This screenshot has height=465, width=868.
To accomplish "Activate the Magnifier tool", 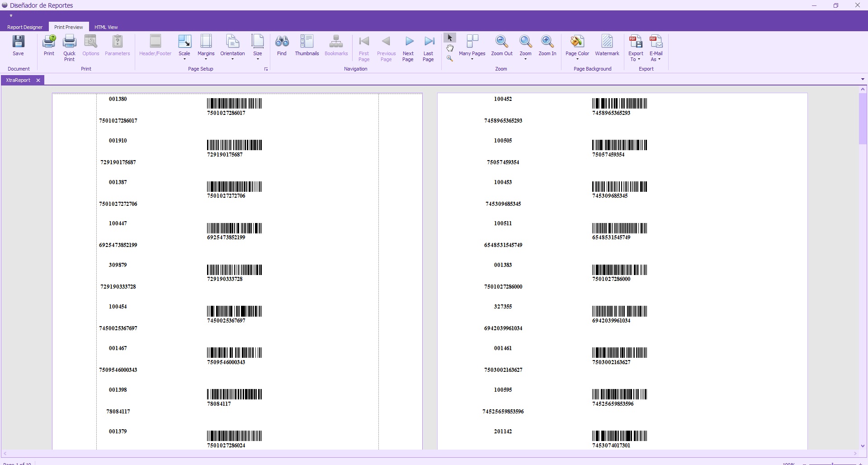I will (x=450, y=58).
